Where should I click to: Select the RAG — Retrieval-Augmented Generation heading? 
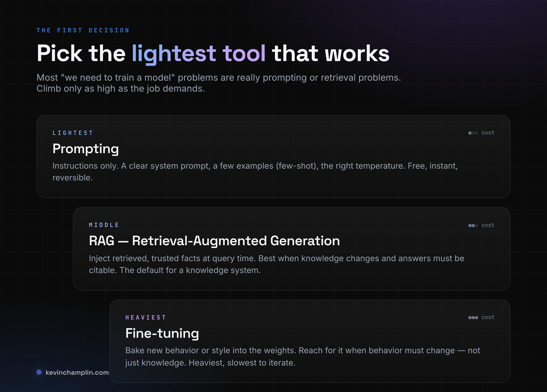pyautogui.click(x=214, y=241)
